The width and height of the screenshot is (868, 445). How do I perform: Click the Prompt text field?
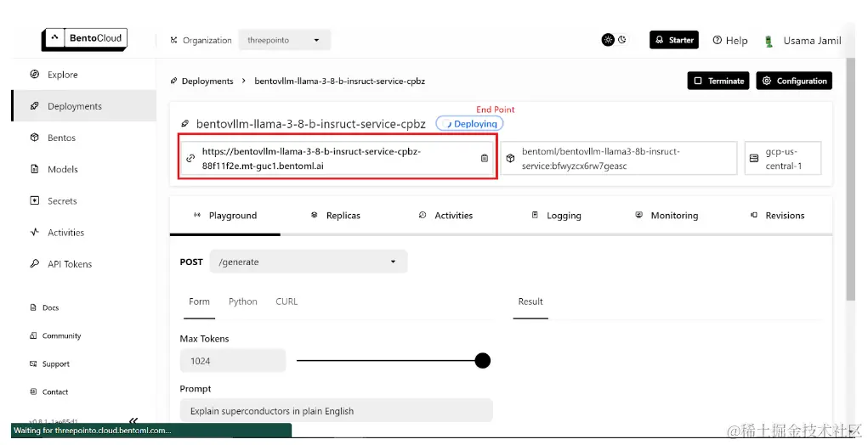click(x=336, y=411)
